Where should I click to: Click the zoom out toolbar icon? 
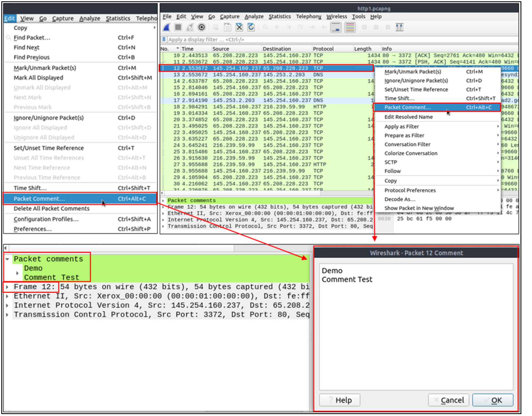(x=376, y=27)
